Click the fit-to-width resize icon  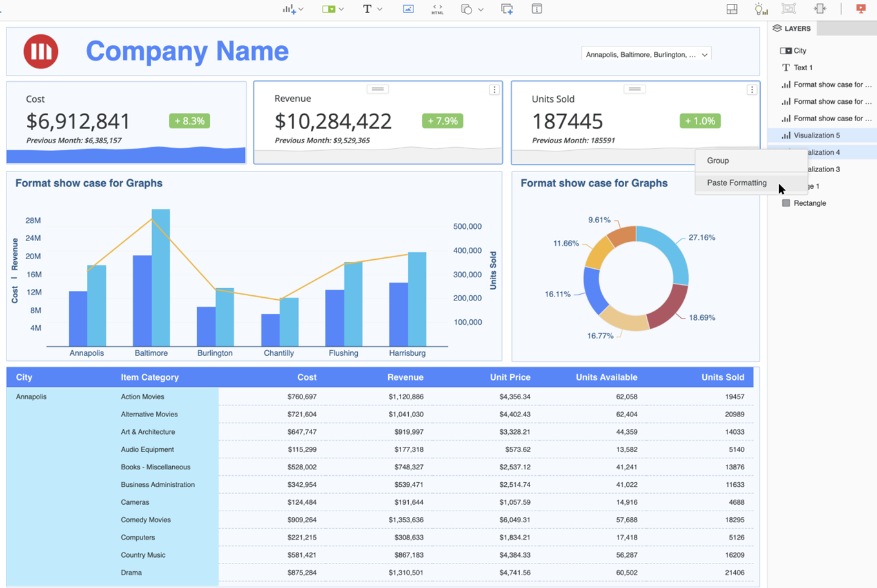[820, 9]
